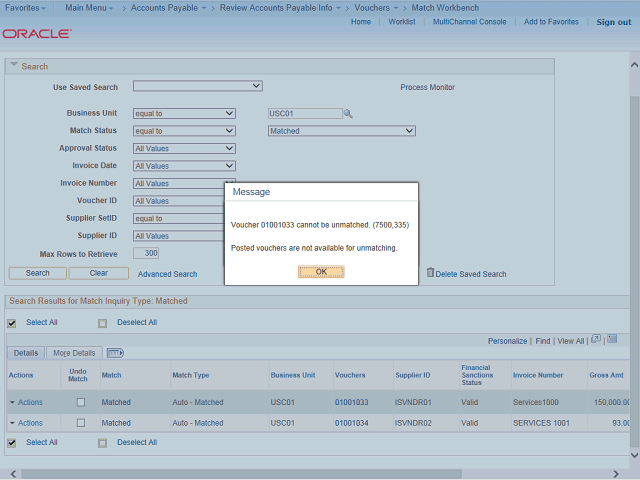Click the show all columns icon beside More Details
This screenshot has width=640, height=480.
(x=115, y=353)
